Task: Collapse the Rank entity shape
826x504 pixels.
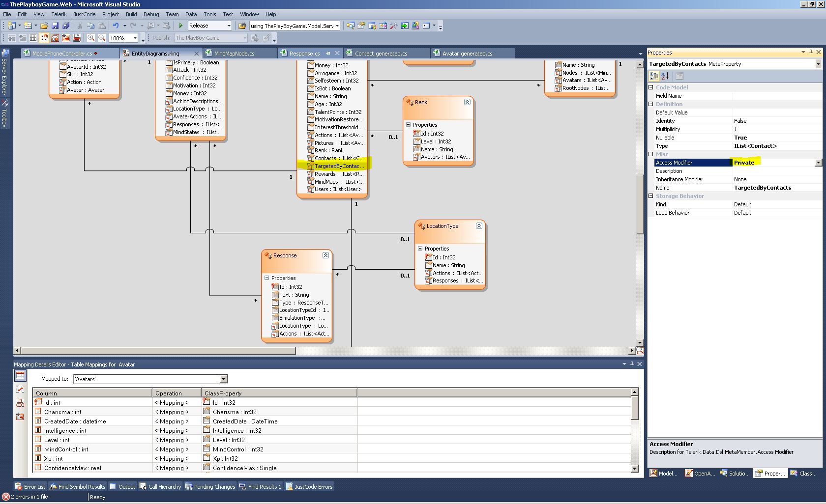Action: 467,102
